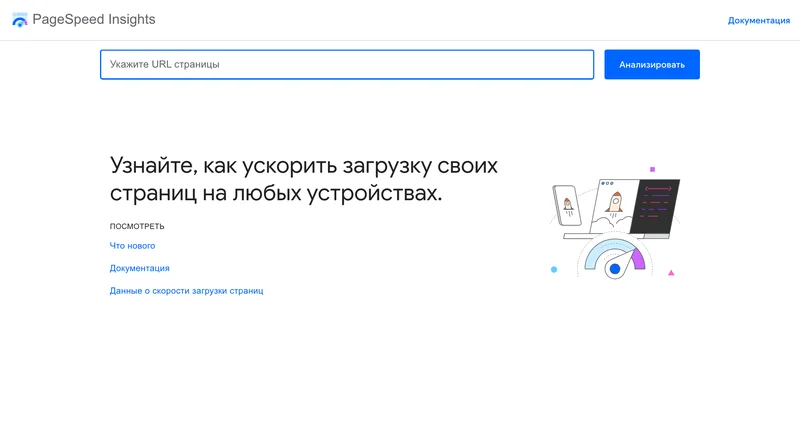Click the Узнайте, как ускорить загрузку heading
The width and height of the screenshot is (800, 438).
click(x=304, y=179)
